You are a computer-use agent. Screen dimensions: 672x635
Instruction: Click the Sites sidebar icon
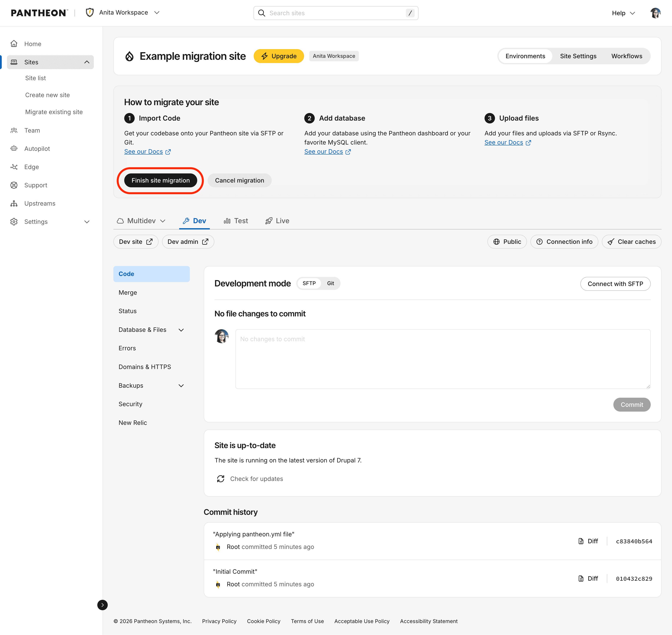[14, 62]
